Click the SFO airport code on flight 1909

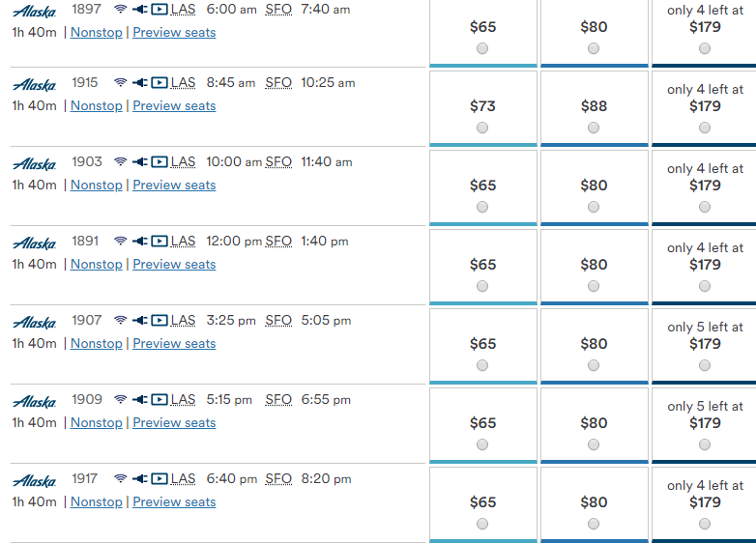pyautogui.click(x=278, y=399)
